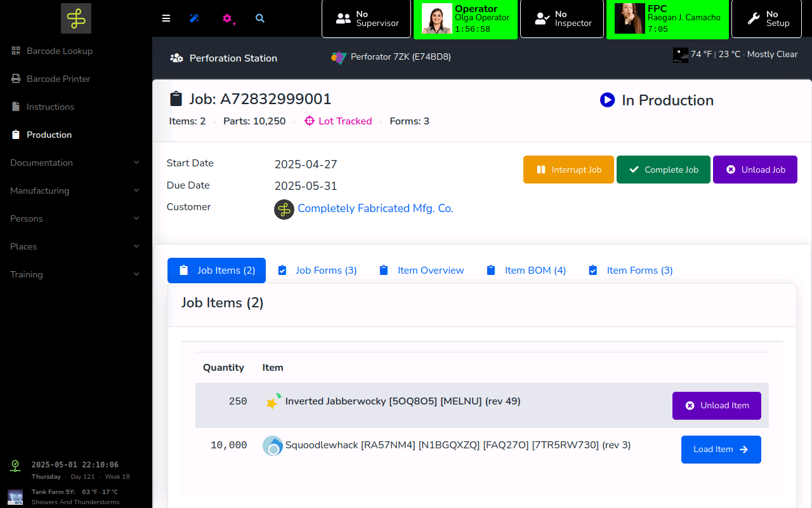Click the Squoodlewhack item icon
The height and width of the screenshot is (508, 812).
pos(273,446)
